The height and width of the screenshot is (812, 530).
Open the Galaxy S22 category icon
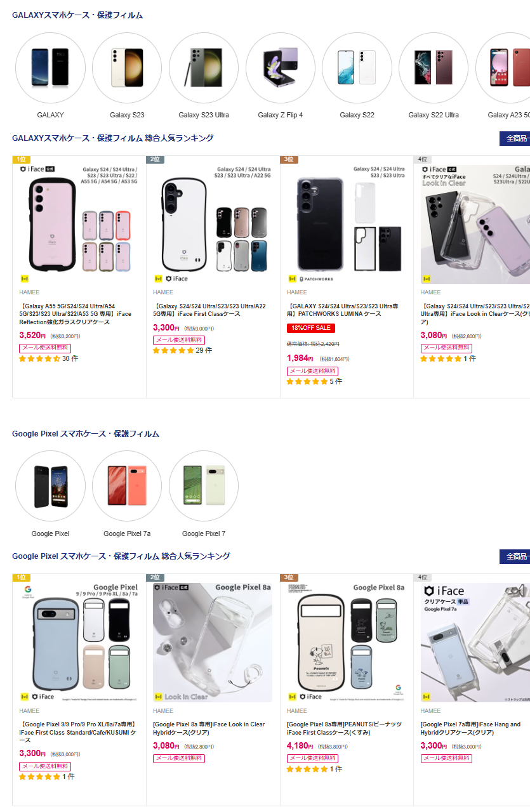pos(357,68)
